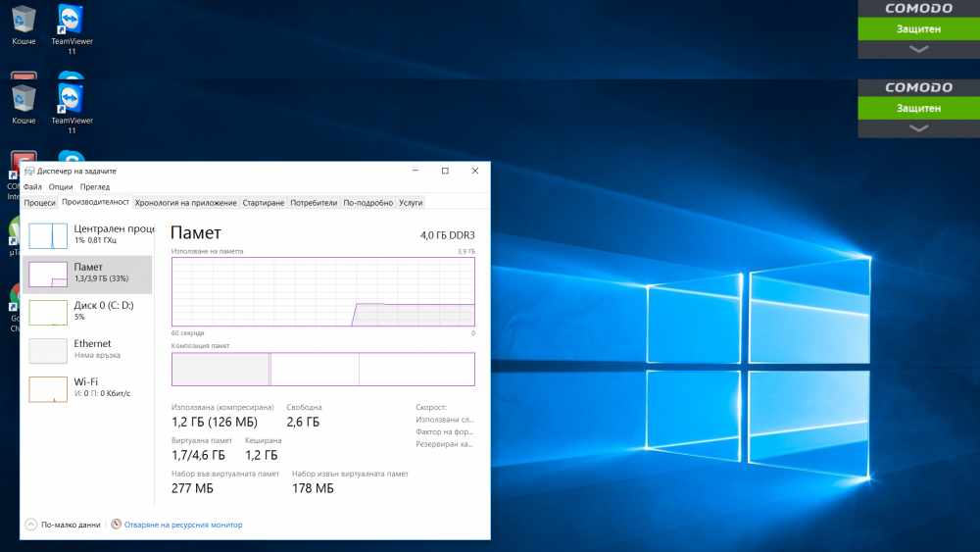This screenshot has height=552, width=980.
Task: Switch to the Потребители tab
Action: (x=314, y=203)
